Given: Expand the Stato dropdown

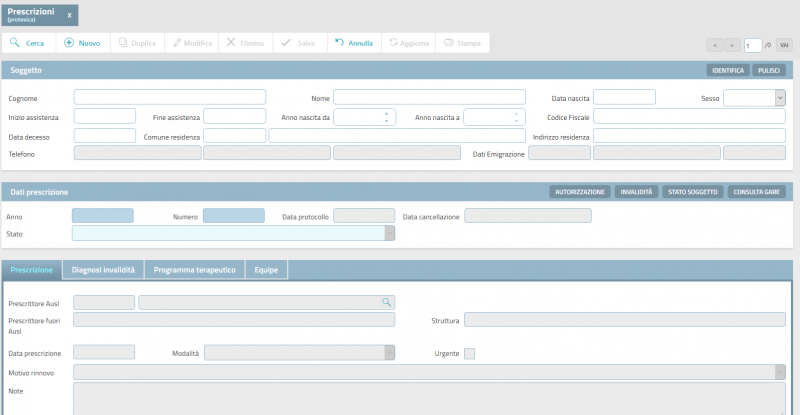Looking at the screenshot, I should click(x=390, y=233).
